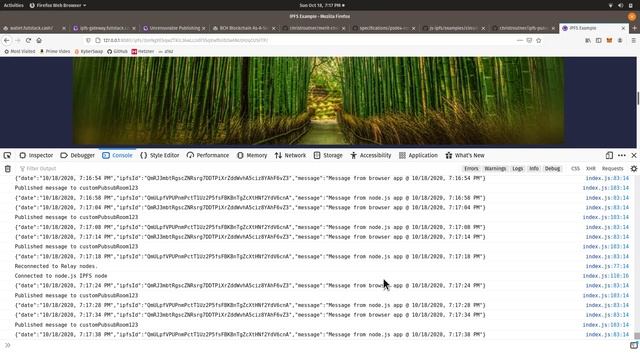This screenshot has width=640, height=360.
Task: Open the Prime Video bookmark
Action: 55,51
